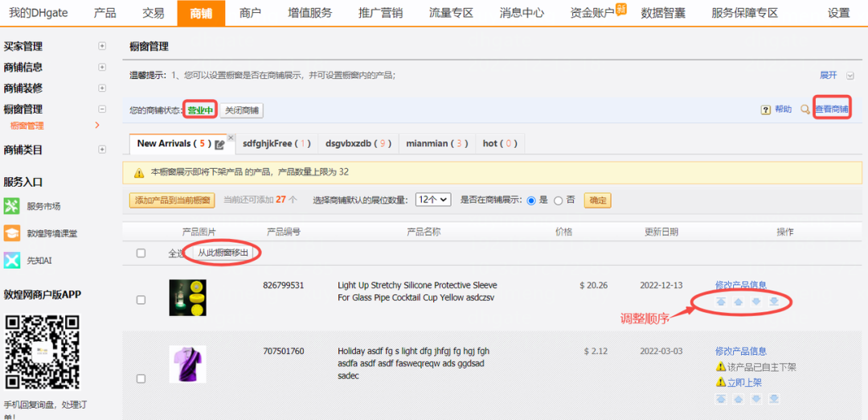Close the New Arrivals tab with its X icon

(x=231, y=138)
